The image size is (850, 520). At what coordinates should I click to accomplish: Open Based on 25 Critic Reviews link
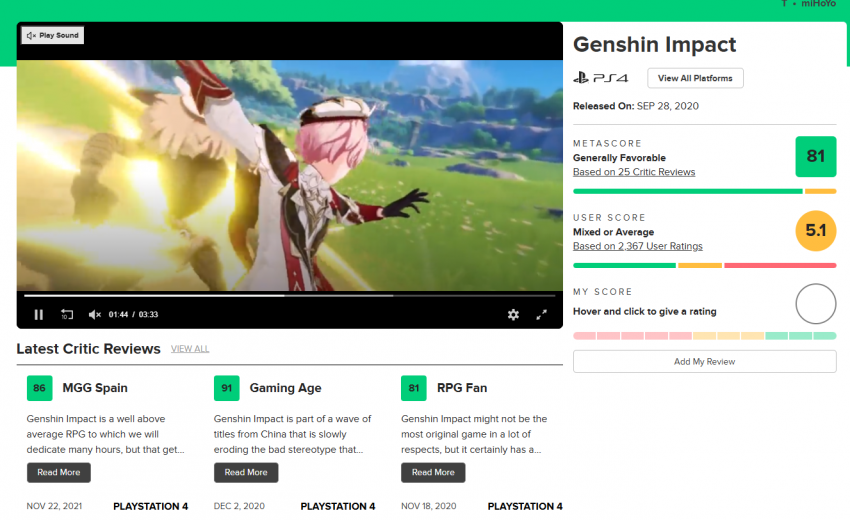(634, 172)
